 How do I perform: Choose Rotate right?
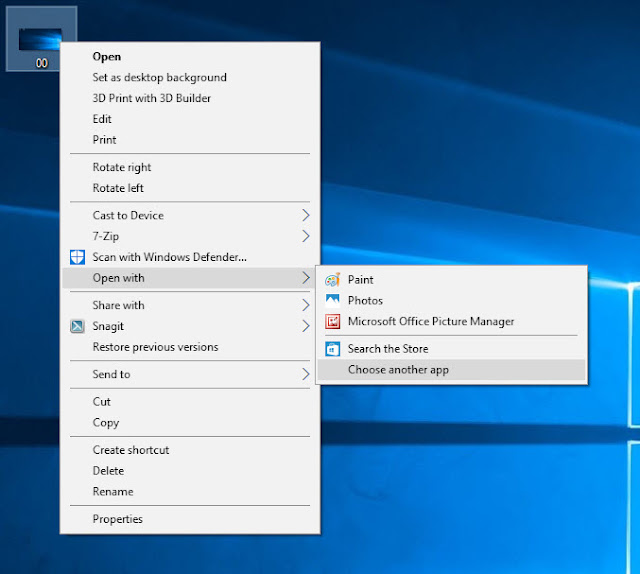[190, 167]
